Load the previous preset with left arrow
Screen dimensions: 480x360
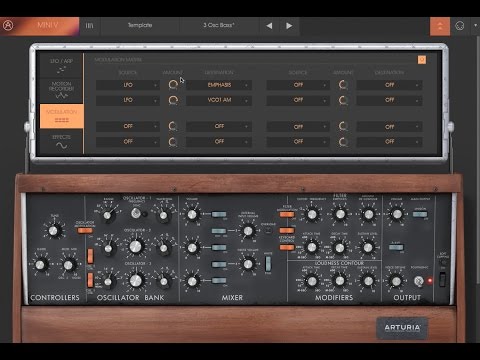pyautogui.click(x=269, y=26)
